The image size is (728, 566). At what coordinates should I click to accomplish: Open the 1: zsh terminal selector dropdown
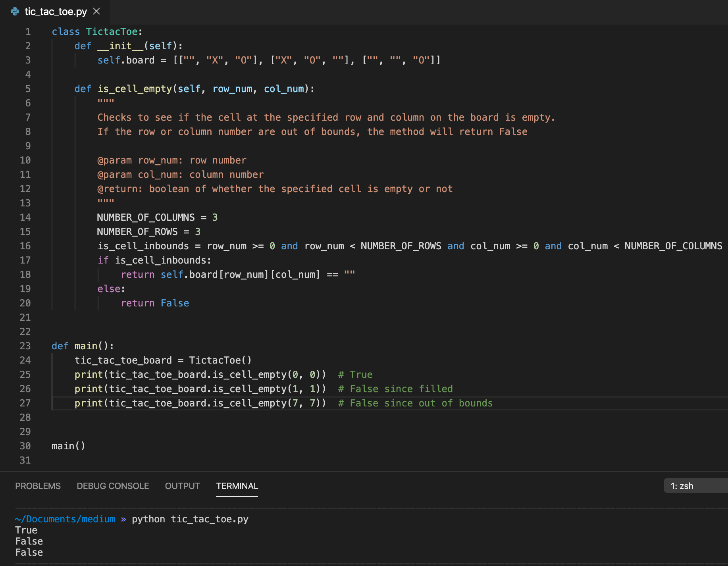click(x=695, y=485)
